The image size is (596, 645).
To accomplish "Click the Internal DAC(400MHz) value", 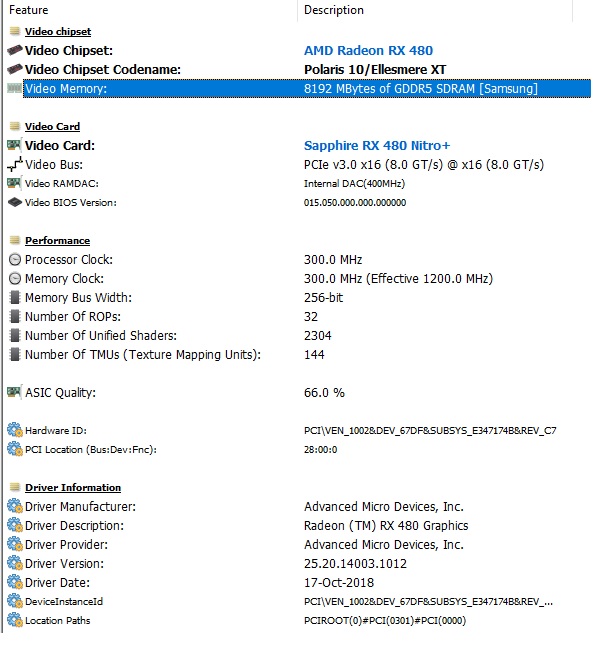I will (x=354, y=183).
